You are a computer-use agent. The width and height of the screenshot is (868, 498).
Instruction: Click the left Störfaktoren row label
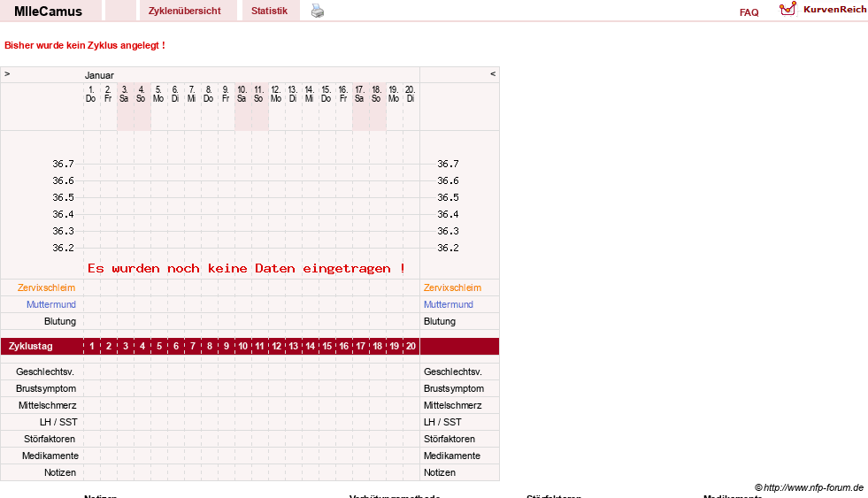[x=50, y=439]
